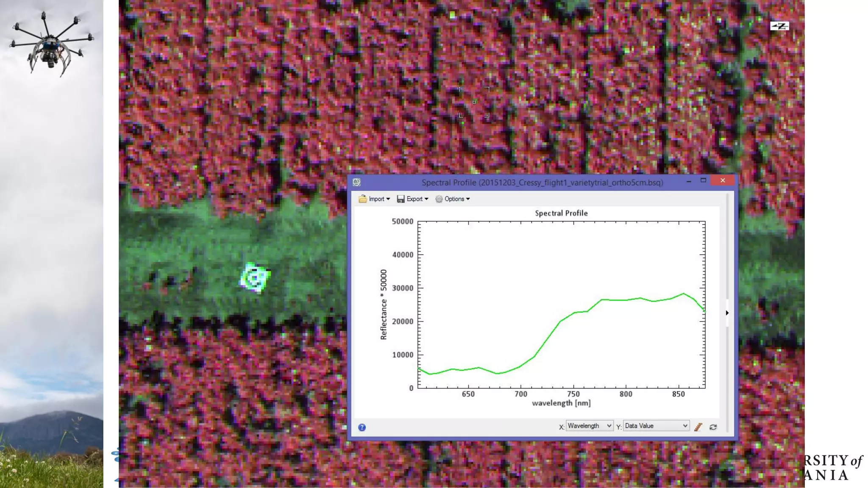Click the Options gear icon
868x488 pixels.
tap(439, 199)
